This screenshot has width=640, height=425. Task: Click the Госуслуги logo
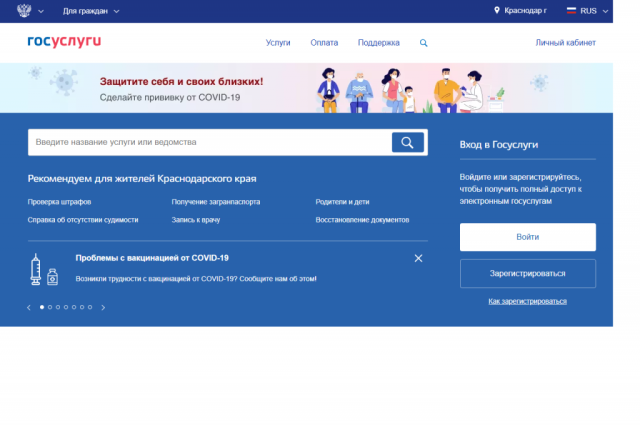click(64, 42)
